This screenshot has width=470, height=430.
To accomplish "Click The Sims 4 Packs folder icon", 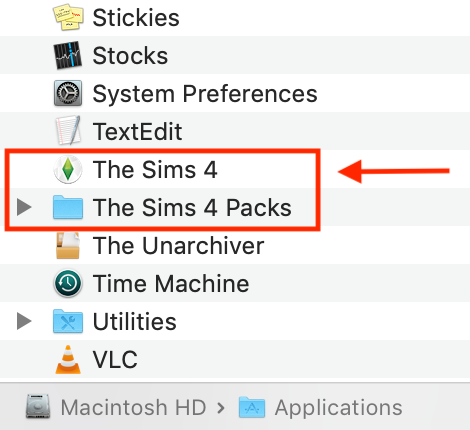I will point(68,207).
